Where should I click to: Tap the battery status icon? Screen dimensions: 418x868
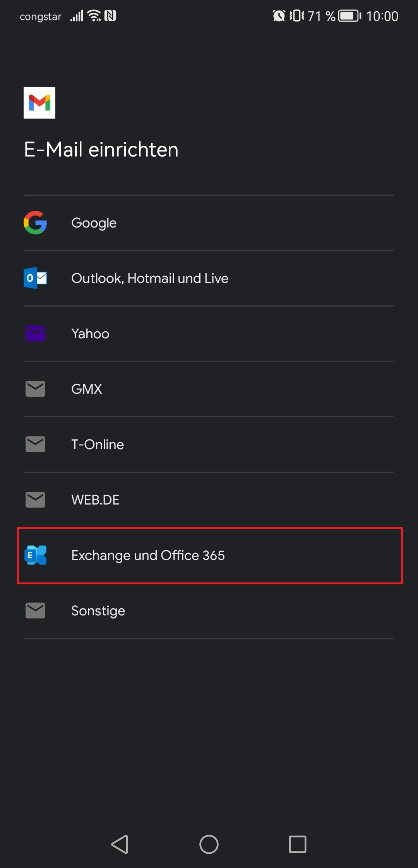349,16
